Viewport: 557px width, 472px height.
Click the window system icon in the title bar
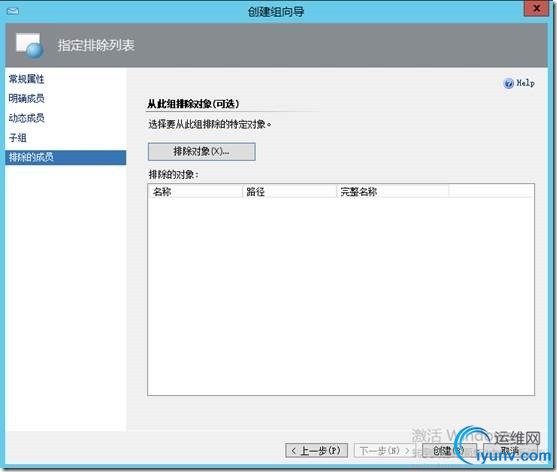point(13,11)
